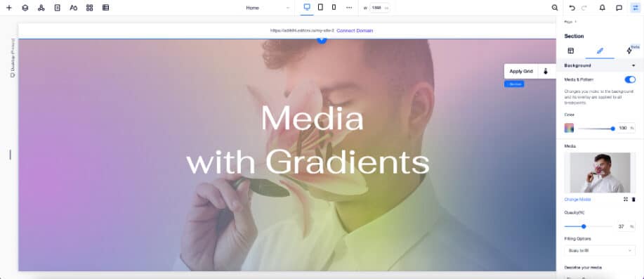The image size is (644, 279).
Task: Open more breakpoint options (three dots)
Action: click(349, 8)
